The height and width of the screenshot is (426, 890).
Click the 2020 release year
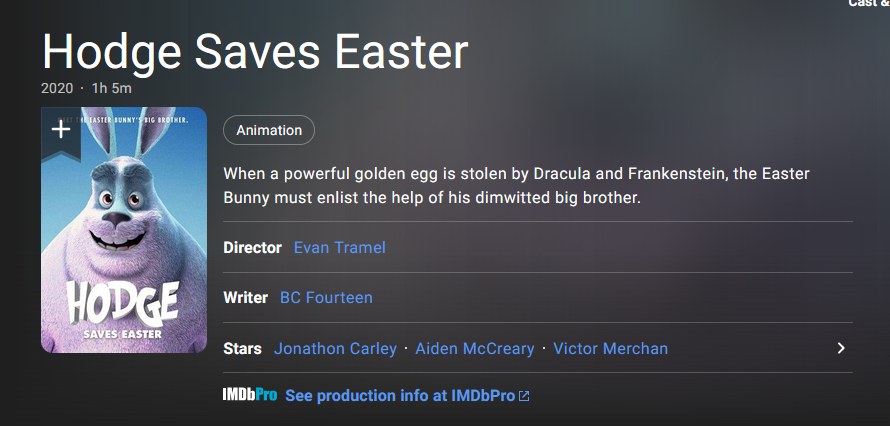56,88
